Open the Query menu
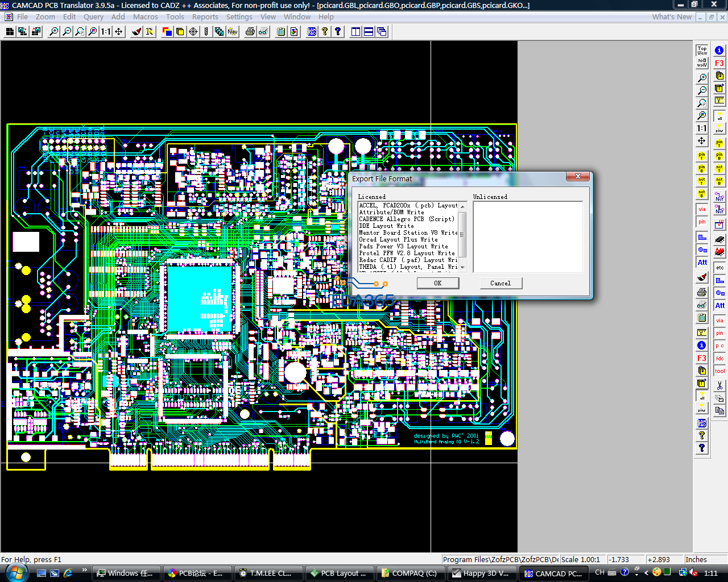 93,17
